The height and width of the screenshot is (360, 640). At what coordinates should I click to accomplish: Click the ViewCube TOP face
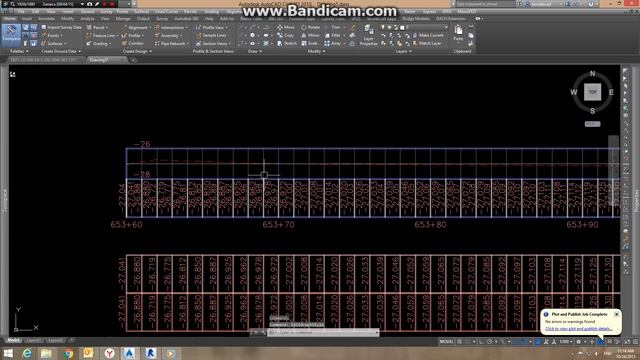click(x=592, y=92)
